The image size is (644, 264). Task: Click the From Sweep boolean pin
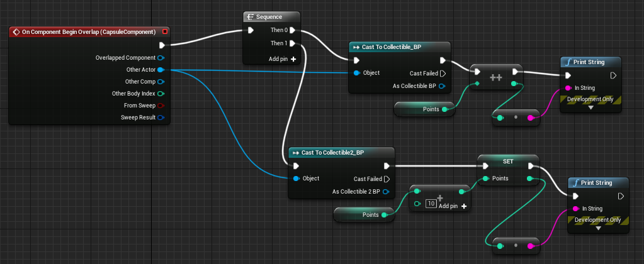[161, 106]
